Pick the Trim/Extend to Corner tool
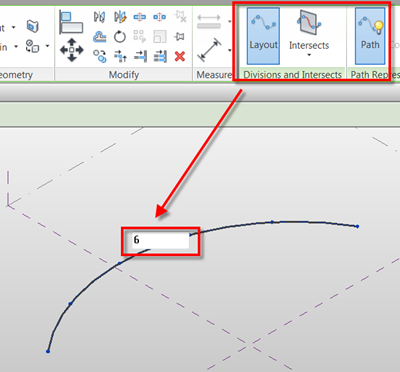This screenshot has width=400, height=372. point(120,56)
